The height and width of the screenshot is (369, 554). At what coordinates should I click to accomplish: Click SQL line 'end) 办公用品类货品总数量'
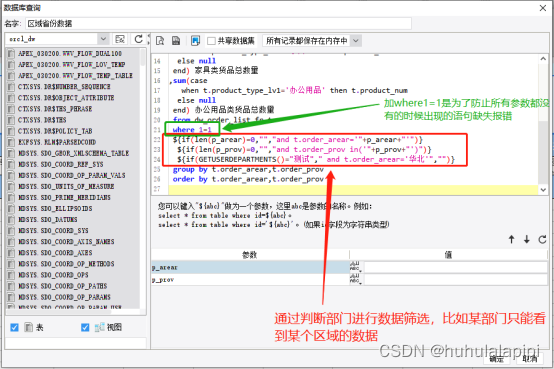(223, 110)
